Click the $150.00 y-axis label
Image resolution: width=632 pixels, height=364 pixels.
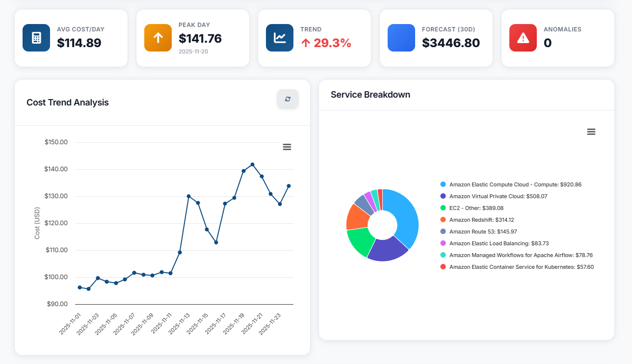56,142
